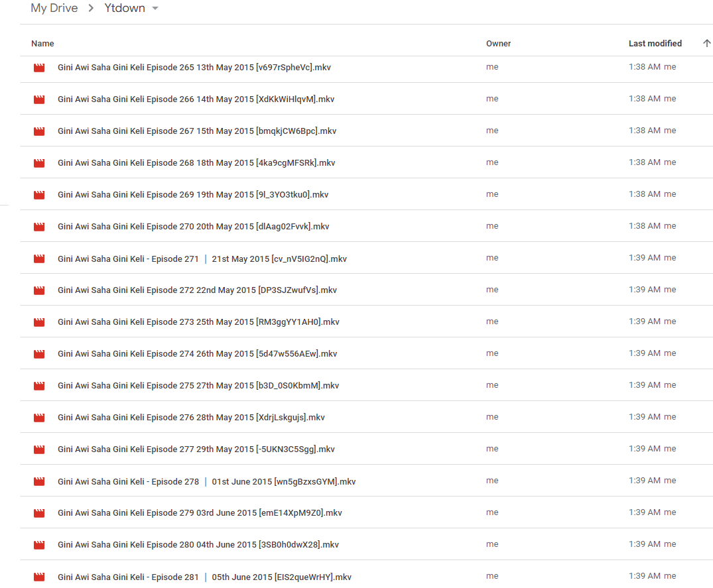This screenshot has height=588, width=713.
Task: Click video icon for Episode 279 file
Action: point(40,513)
